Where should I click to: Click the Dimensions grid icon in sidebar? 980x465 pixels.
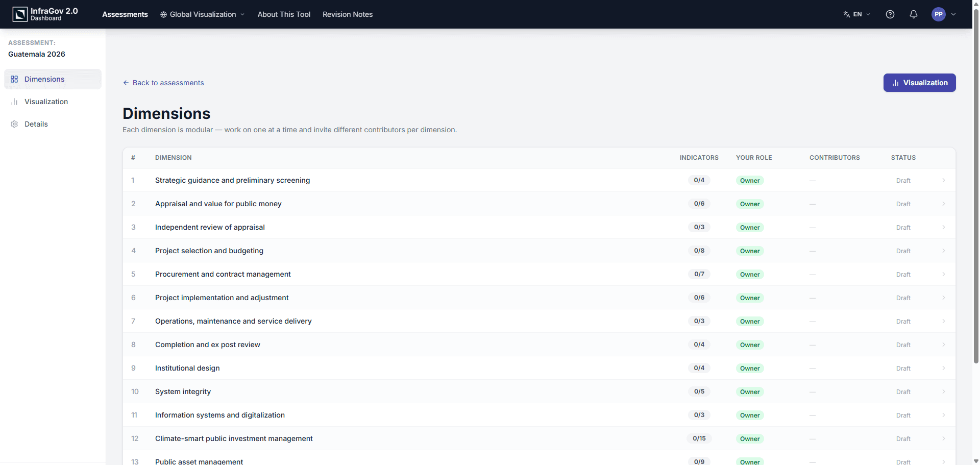coord(14,79)
